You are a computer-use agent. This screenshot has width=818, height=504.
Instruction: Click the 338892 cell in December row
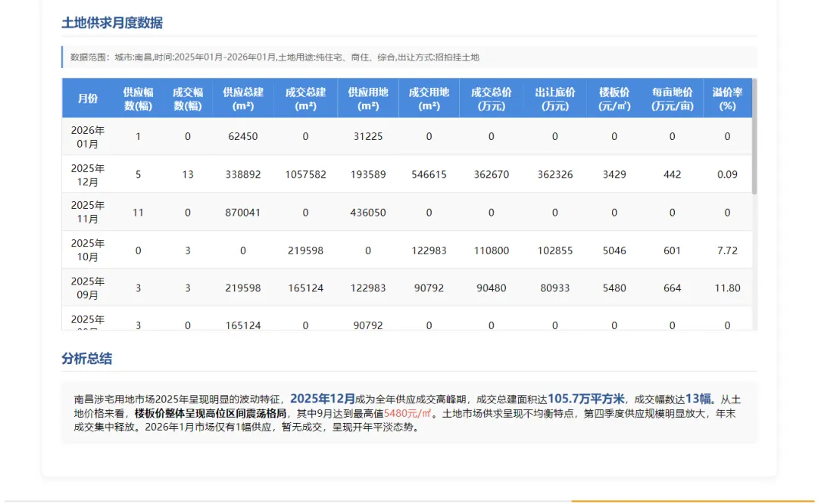[x=242, y=175]
